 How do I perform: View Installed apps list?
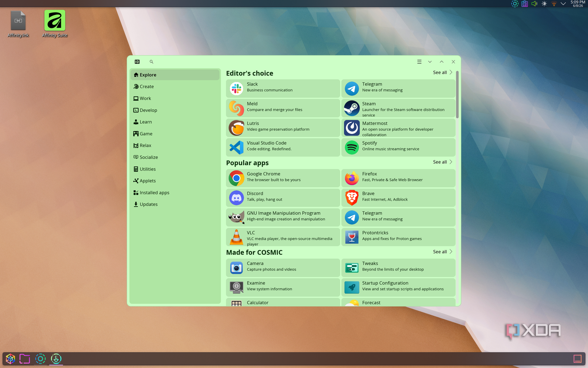[175, 192]
